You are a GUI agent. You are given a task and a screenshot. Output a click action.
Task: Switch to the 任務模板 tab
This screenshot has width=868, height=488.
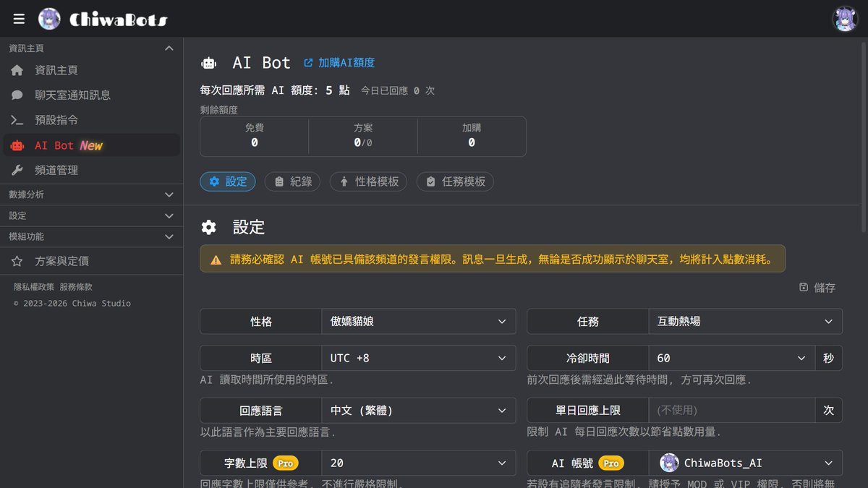(455, 181)
